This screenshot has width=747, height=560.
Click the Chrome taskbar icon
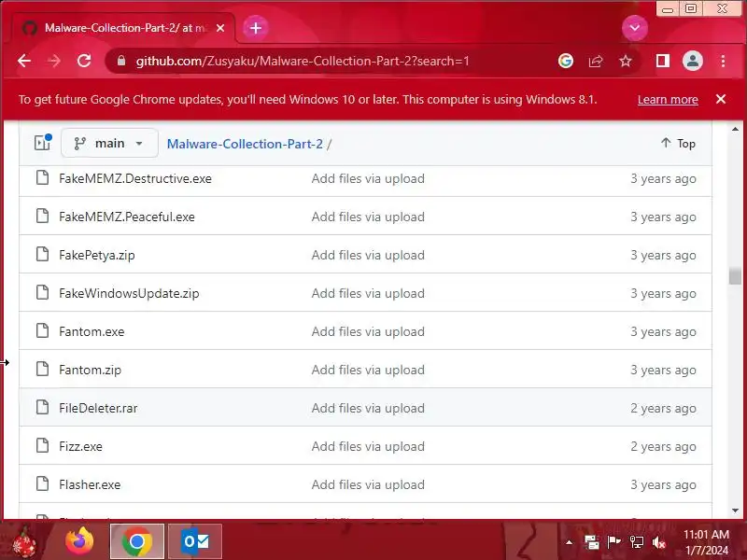click(137, 541)
